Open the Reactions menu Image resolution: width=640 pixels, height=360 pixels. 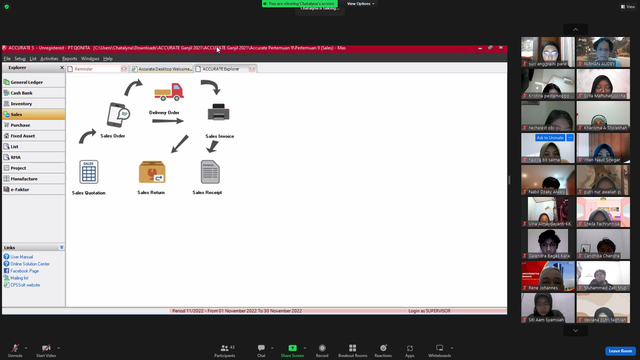coord(383,350)
